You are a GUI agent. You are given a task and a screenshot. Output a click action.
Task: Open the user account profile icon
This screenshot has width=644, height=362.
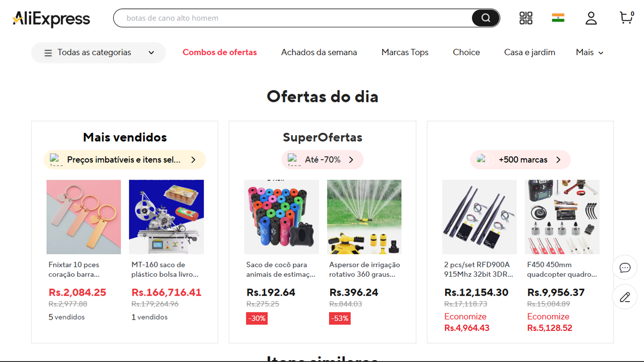click(591, 18)
